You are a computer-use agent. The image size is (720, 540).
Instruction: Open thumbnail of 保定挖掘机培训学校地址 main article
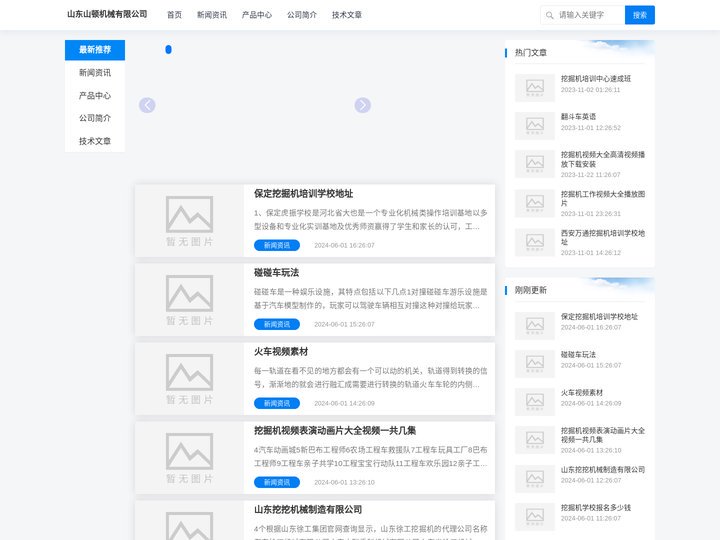pyautogui.click(x=189, y=221)
